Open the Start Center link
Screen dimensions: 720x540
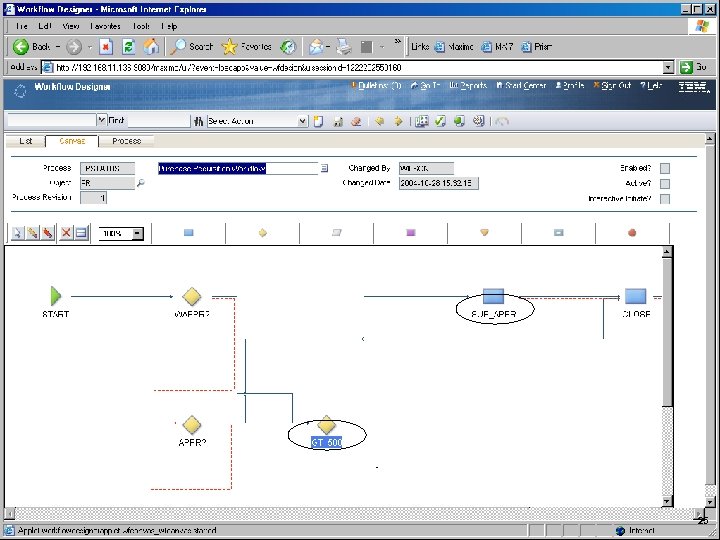tap(521, 85)
